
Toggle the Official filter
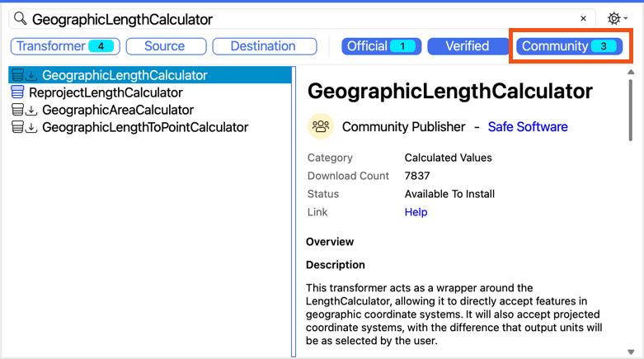(x=382, y=46)
